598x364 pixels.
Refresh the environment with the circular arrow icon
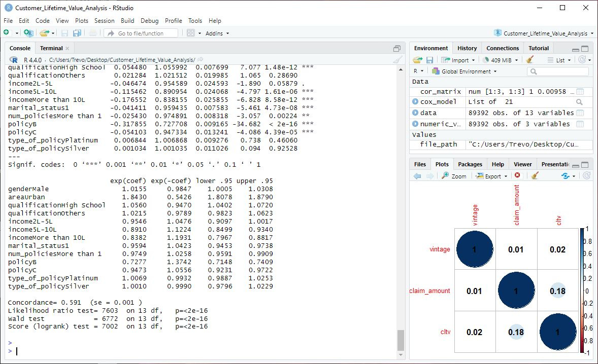coord(582,59)
